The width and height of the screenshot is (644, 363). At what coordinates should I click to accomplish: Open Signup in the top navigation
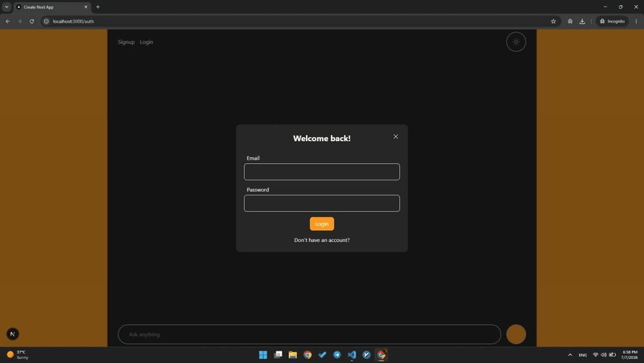126,42
